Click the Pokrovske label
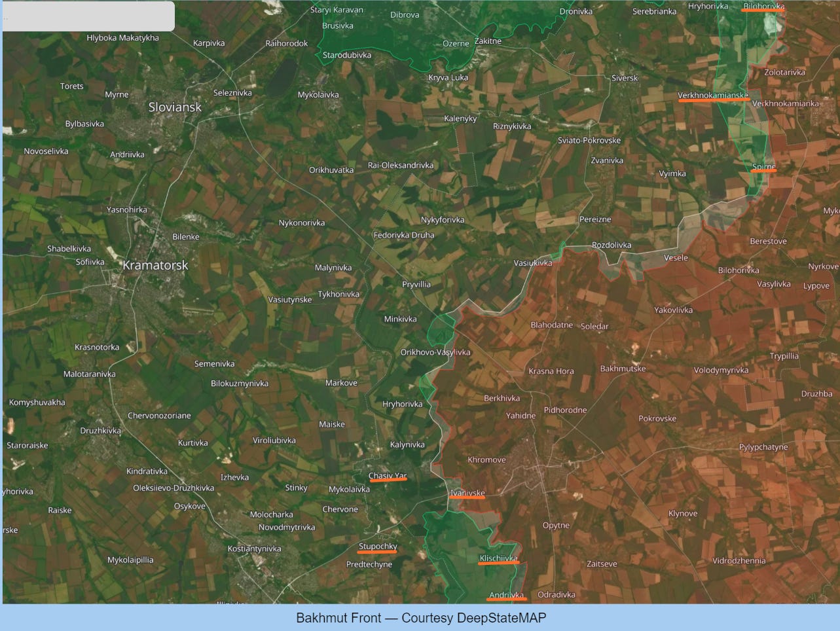 click(657, 418)
